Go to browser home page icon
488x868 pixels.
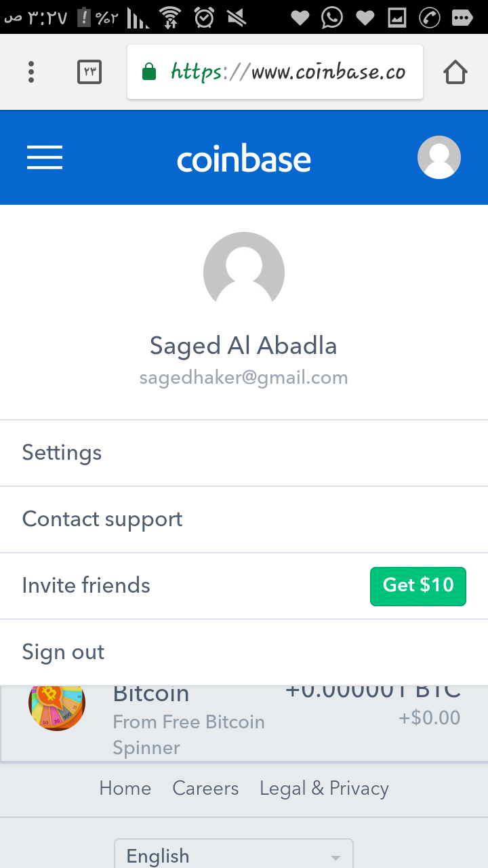click(455, 72)
